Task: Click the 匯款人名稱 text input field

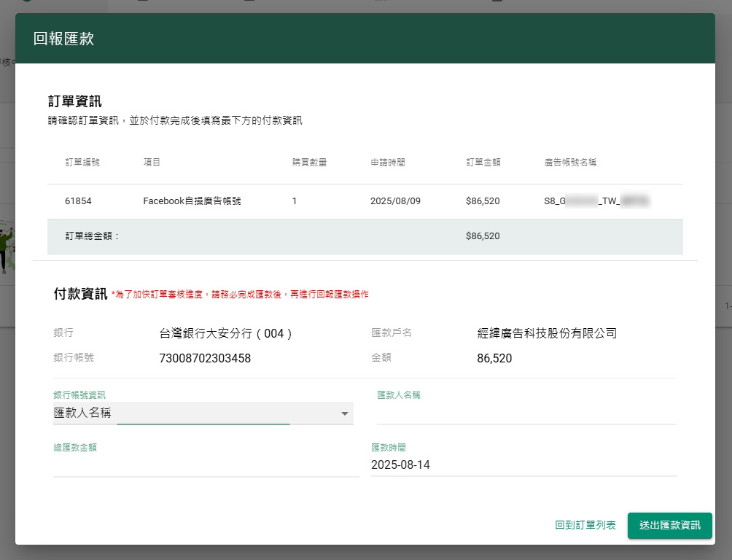Action: point(526,413)
